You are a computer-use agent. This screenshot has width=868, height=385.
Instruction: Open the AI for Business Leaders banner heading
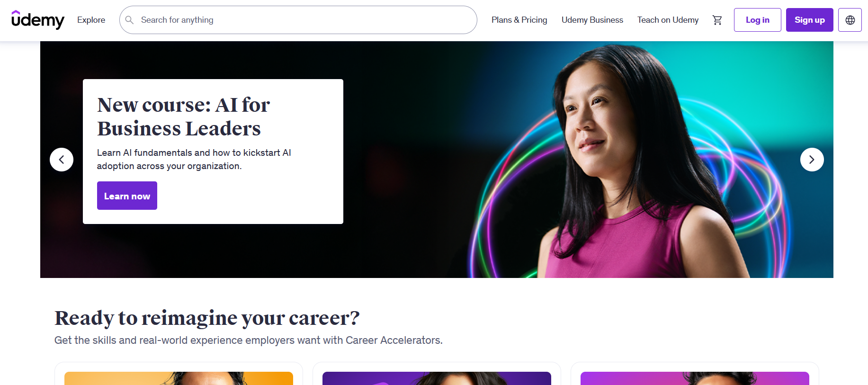(x=183, y=116)
